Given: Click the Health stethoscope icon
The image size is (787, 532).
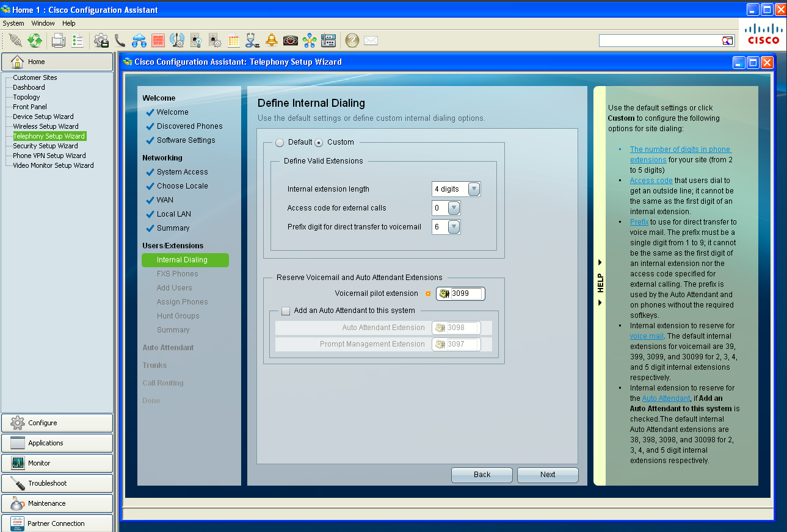Looking at the screenshot, I should click(x=253, y=41).
